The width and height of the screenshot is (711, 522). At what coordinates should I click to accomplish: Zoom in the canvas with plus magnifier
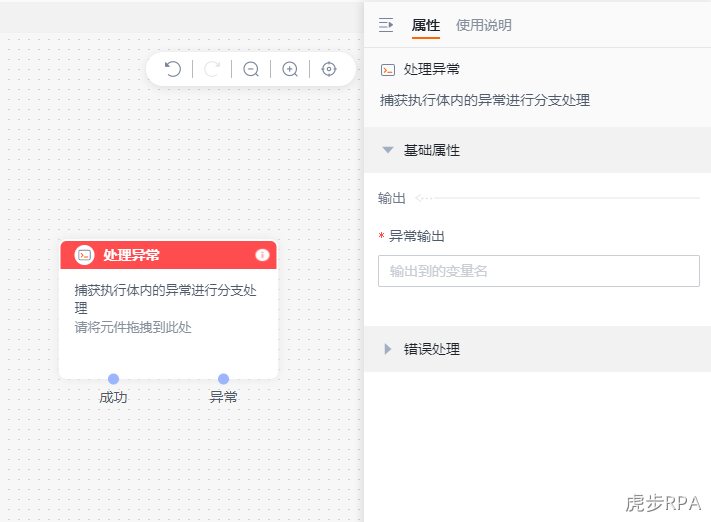click(x=290, y=69)
